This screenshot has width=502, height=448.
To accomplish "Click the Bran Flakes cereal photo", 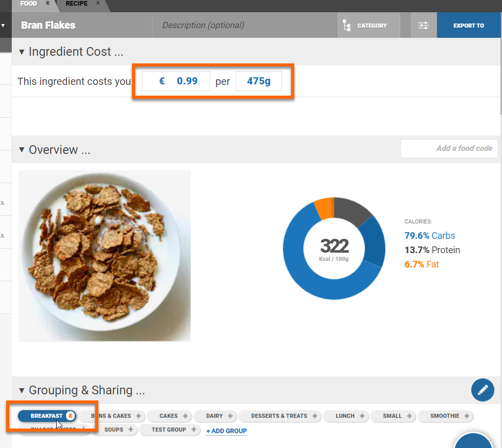I will [x=104, y=255].
